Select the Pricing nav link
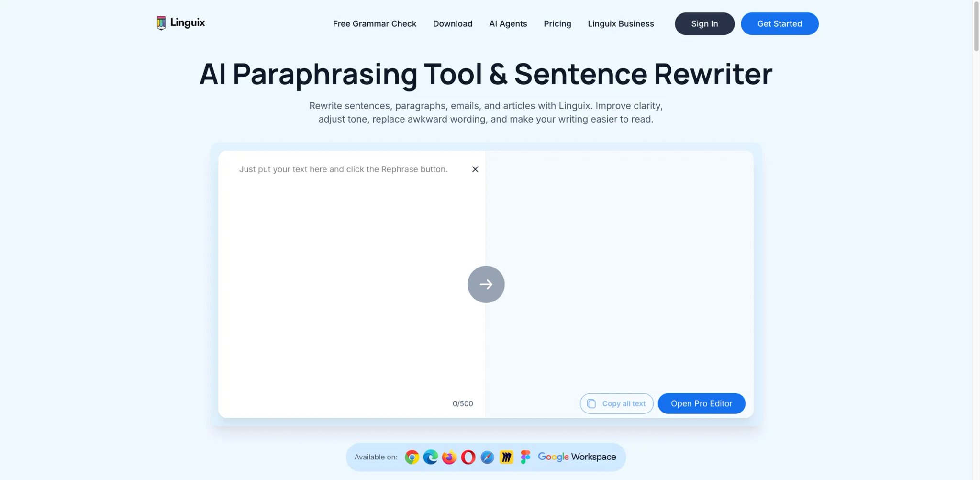The height and width of the screenshot is (480, 980). [x=557, y=23]
